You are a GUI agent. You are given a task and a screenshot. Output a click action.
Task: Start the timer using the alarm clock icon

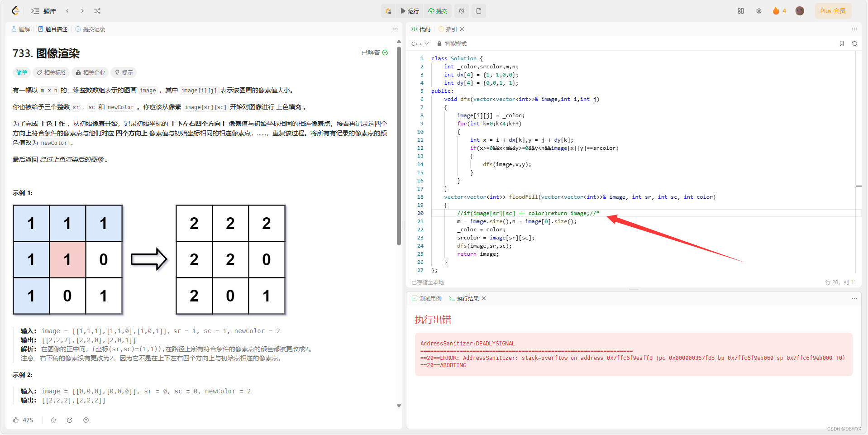click(461, 11)
